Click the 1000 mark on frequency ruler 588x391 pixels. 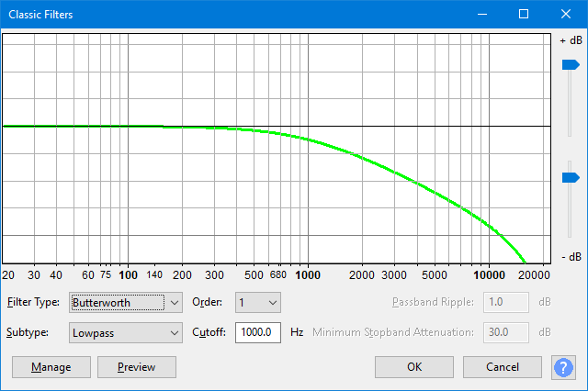tap(307, 274)
